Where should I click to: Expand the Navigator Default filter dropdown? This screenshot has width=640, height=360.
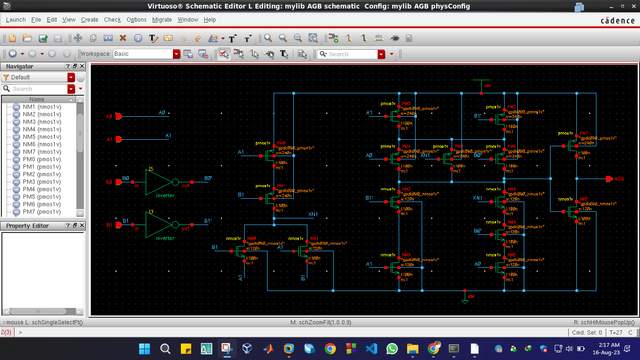[71, 77]
